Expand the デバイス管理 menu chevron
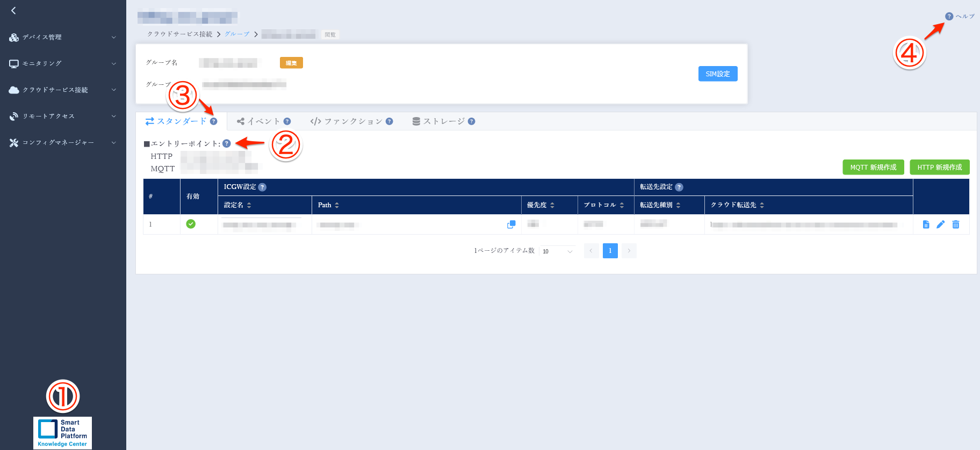The width and height of the screenshot is (980, 450). click(114, 37)
